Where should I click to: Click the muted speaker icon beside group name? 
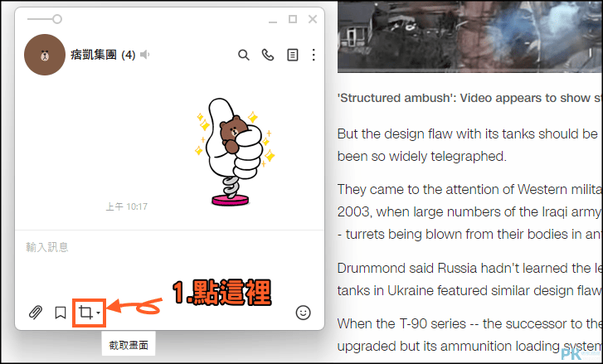[x=144, y=55]
